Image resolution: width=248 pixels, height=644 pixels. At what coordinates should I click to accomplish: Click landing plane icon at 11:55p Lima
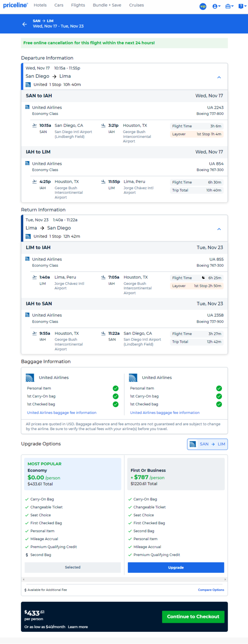click(103, 182)
